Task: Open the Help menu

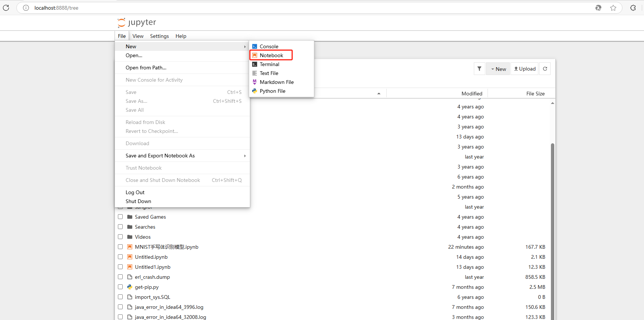Action: pos(181,36)
